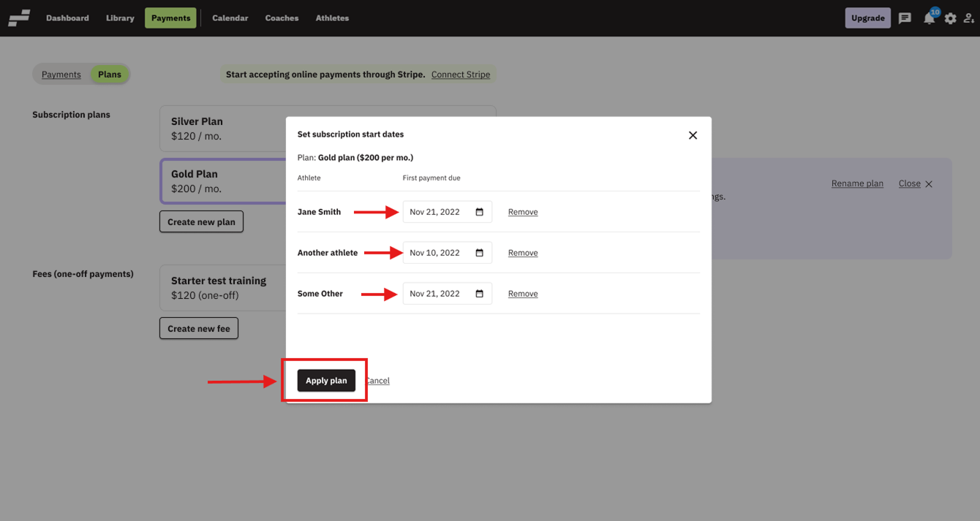Click Fees (one-off payments) heading
The height and width of the screenshot is (521, 980).
[x=83, y=274]
